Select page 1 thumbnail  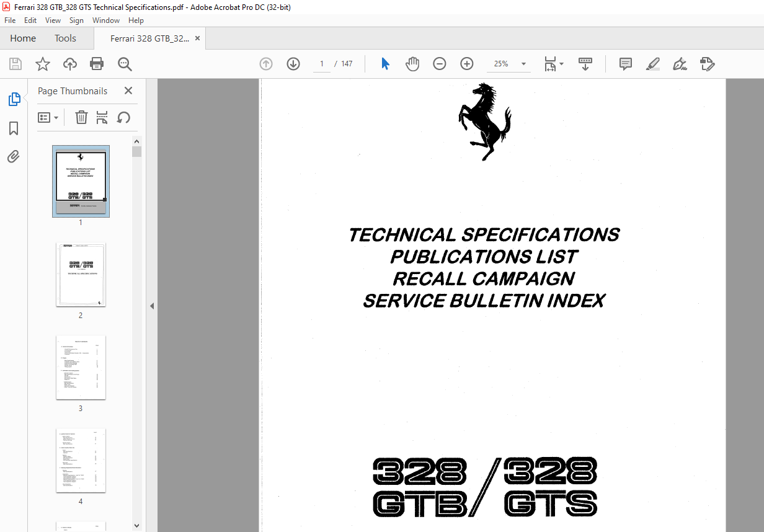coord(81,181)
